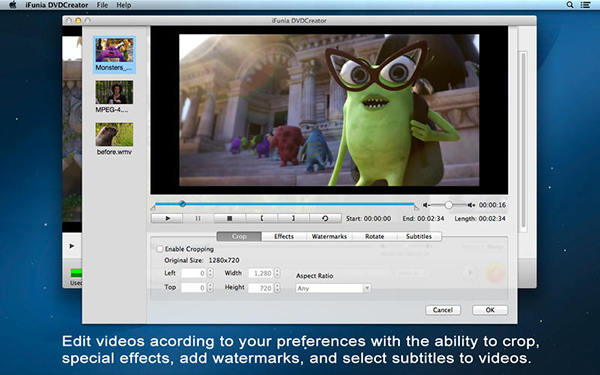Click the play arrow in background window
This screenshot has height=375, width=600.
tap(72, 246)
